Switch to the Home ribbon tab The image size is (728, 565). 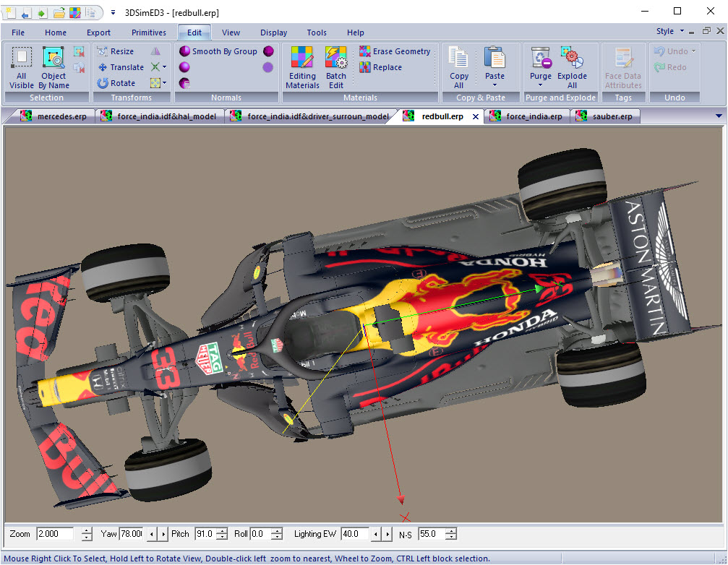point(56,33)
